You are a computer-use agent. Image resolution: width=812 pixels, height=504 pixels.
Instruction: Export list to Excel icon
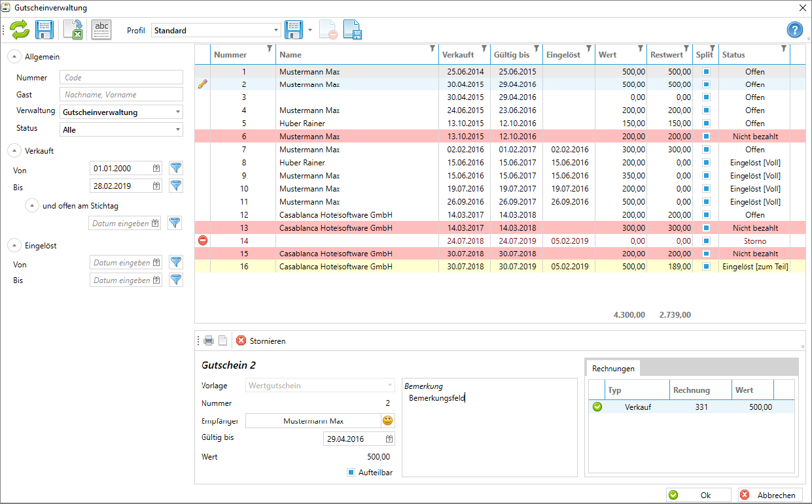click(73, 30)
